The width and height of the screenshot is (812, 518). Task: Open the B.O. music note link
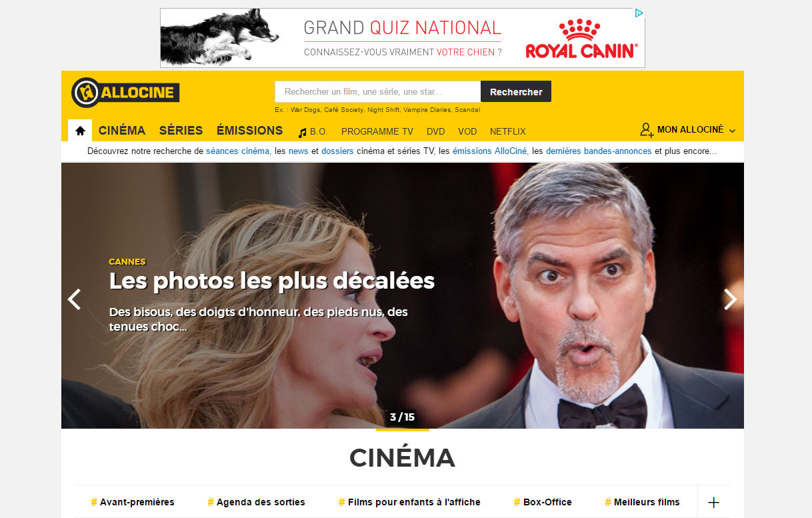pos(313,131)
